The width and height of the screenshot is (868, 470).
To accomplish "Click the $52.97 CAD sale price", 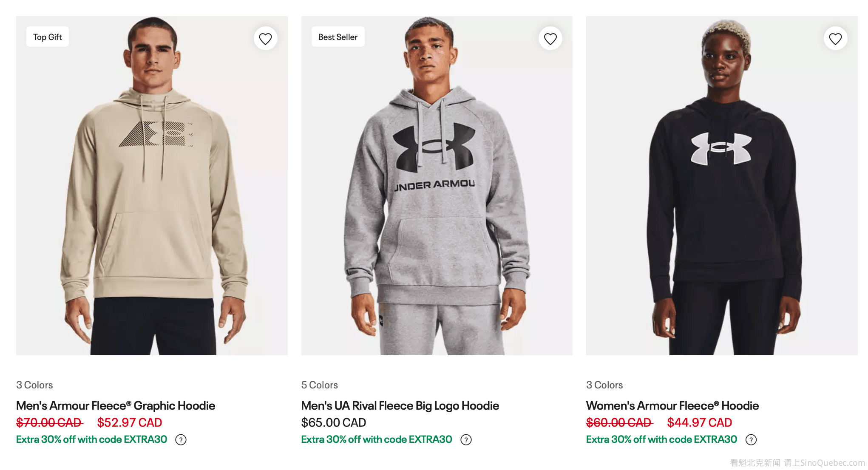I will pyautogui.click(x=129, y=423).
